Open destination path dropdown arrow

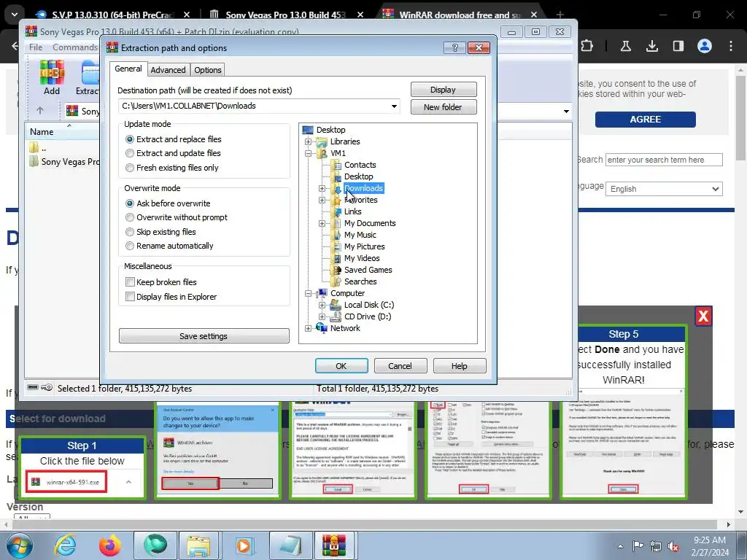(x=394, y=106)
